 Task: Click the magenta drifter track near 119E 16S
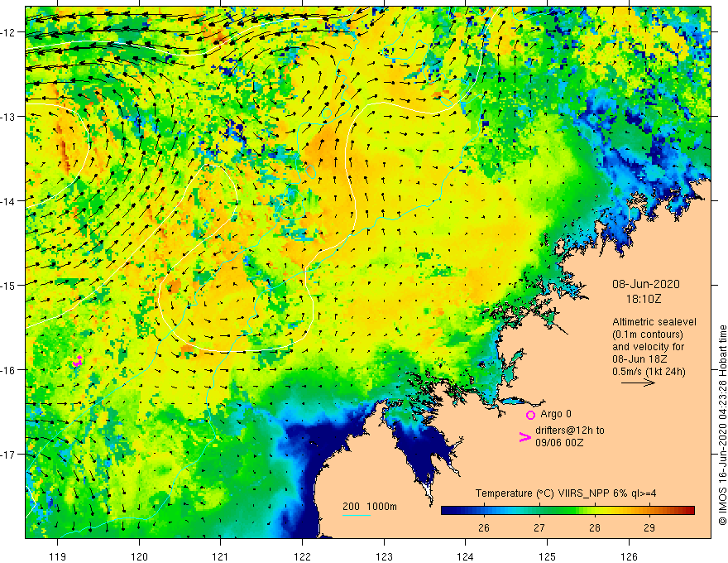click(x=78, y=360)
